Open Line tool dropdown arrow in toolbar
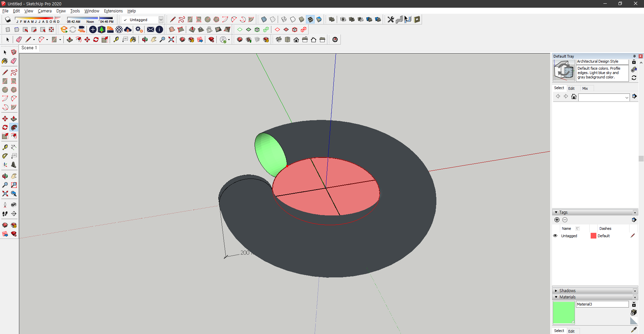The image size is (644, 334). click(x=34, y=40)
